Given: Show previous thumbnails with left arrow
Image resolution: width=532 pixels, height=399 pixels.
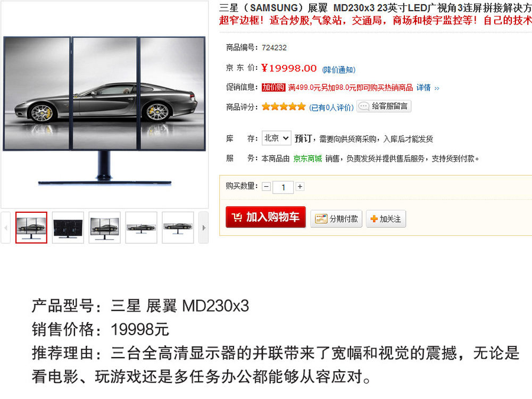Looking at the screenshot, I should point(5,228).
